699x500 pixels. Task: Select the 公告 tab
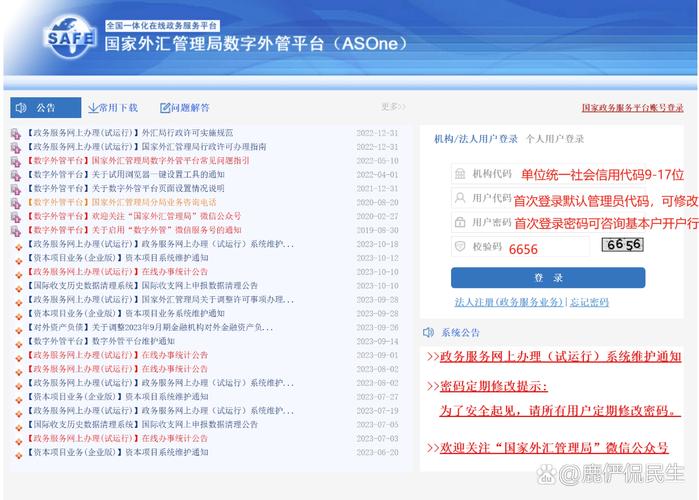click(x=45, y=107)
